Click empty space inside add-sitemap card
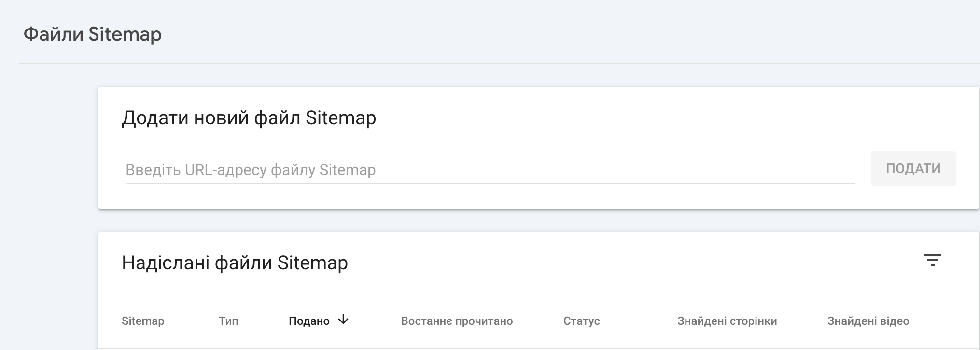980x350 pixels. coord(628,121)
